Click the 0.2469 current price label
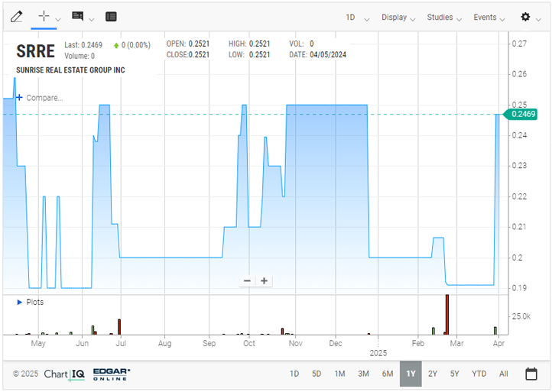 521,114
